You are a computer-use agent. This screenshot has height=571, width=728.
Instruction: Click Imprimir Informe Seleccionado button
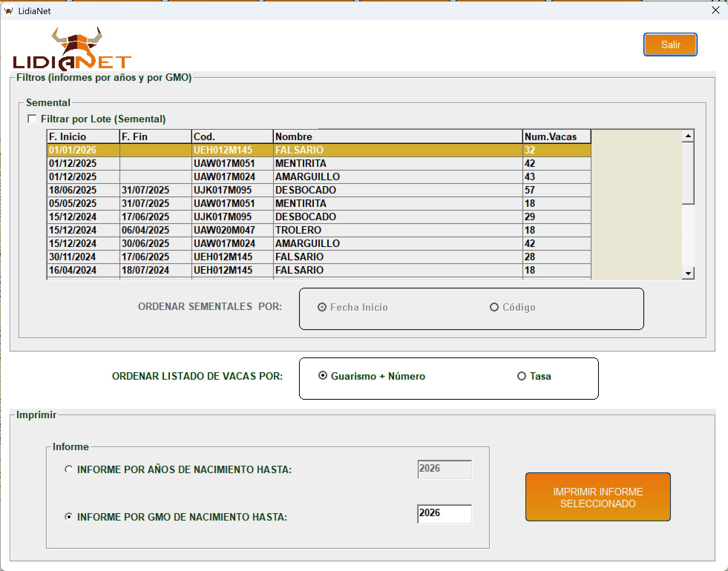[598, 497]
